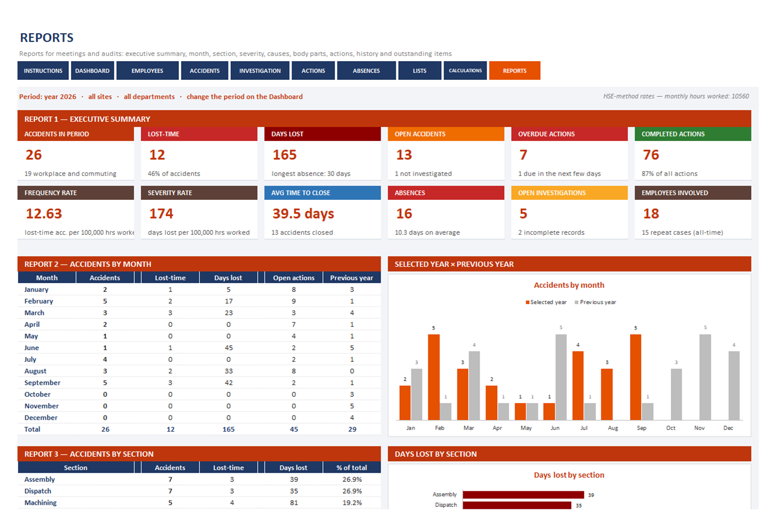Select the 'Machining' section row label
Viewport: 774px width, 532px height.
pos(41,503)
